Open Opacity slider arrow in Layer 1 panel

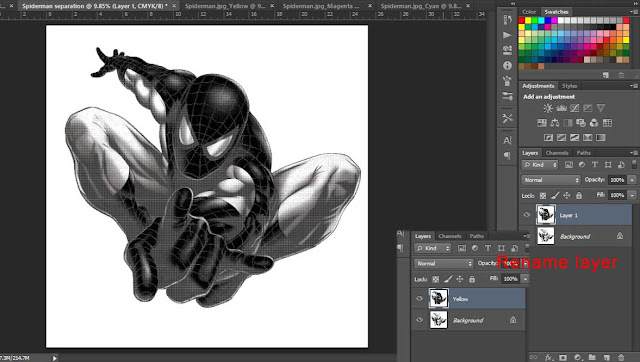(632, 180)
